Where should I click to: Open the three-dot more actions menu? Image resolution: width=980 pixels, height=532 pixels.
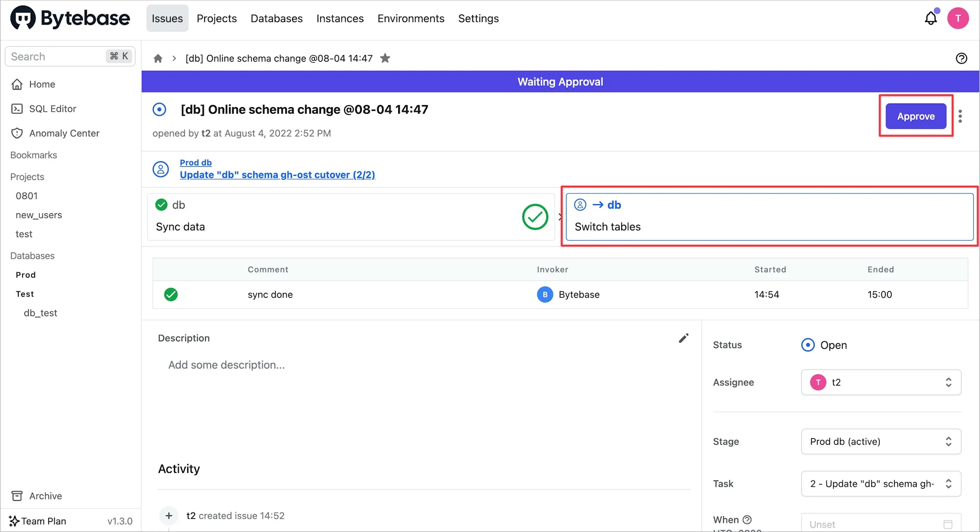click(960, 116)
